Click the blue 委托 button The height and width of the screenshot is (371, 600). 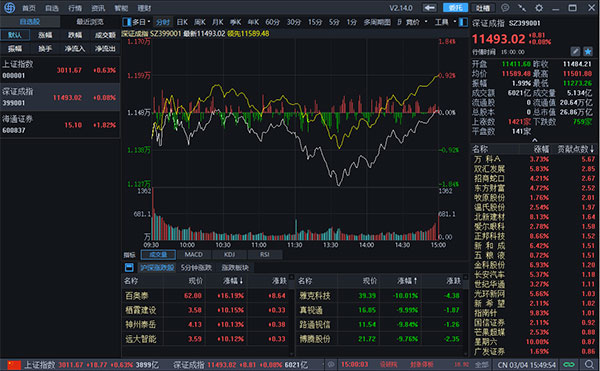[x=455, y=8]
